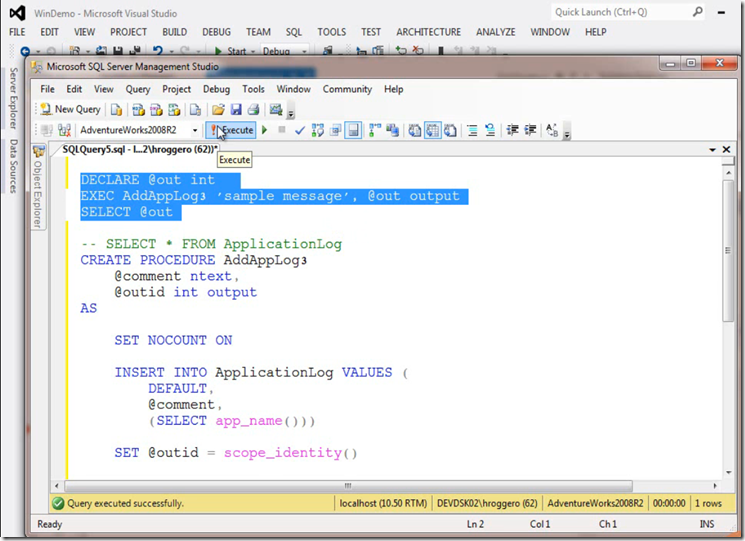Click the Decrease Indent icon
Image resolution: width=745 pixels, height=541 pixels.
tap(512, 130)
